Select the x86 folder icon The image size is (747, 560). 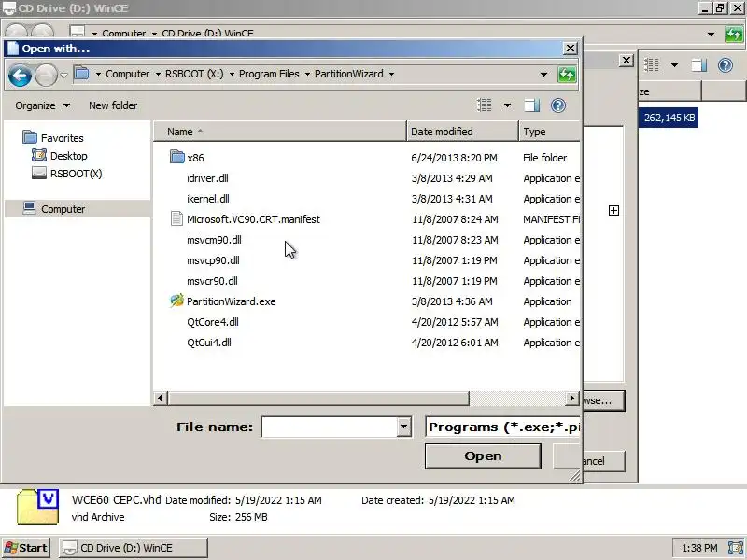click(176, 157)
